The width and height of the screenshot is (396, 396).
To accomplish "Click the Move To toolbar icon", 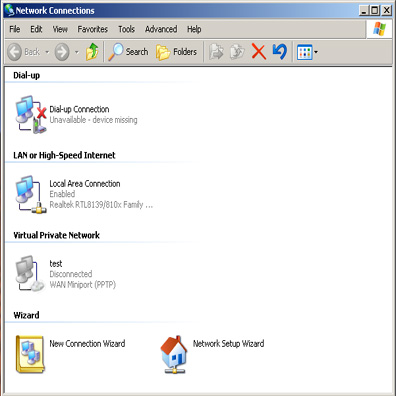I will click(x=216, y=52).
